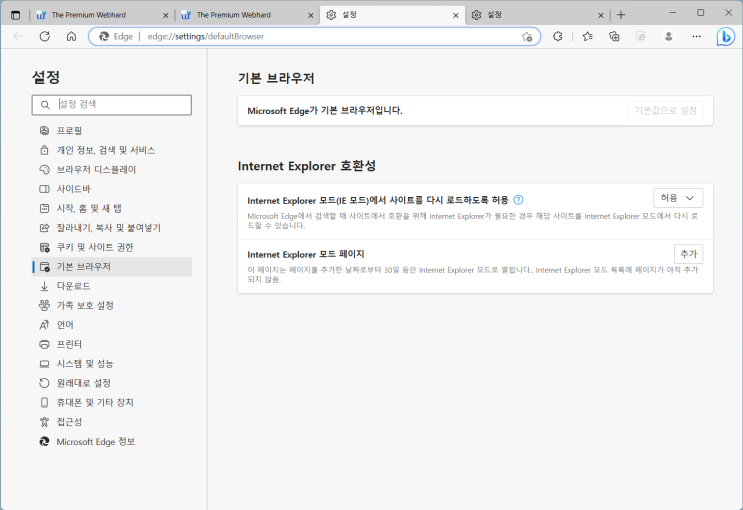Click the Edge site info badge in address bar

(116, 36)
